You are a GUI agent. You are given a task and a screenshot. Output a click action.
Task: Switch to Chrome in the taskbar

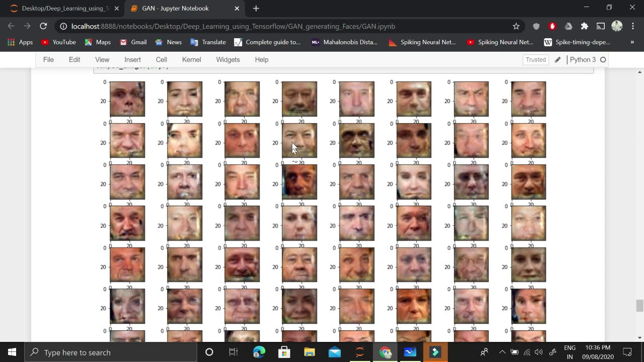tap(385, 352)
